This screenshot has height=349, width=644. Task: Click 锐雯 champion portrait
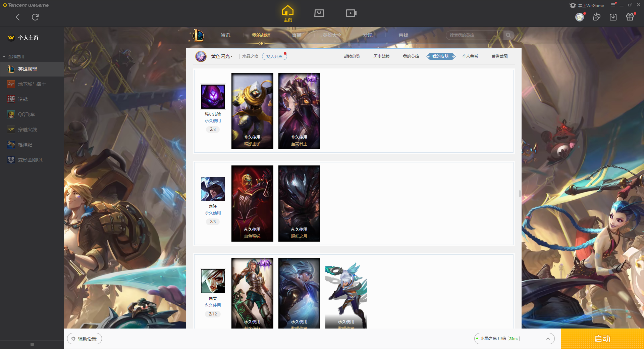tap(213, 281)
